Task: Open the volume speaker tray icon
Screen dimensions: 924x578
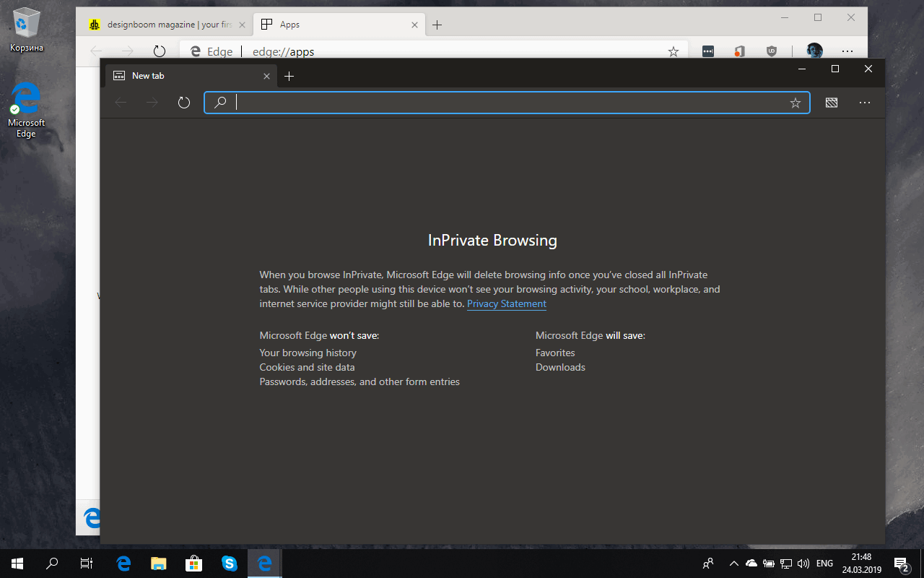Action: [803, 564]
